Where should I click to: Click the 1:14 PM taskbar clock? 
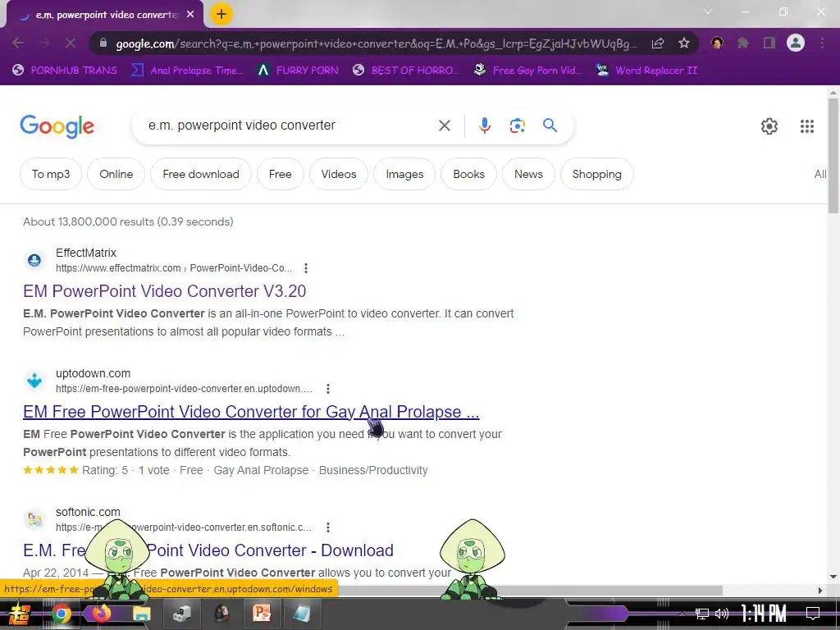click(x=764, y=614)
